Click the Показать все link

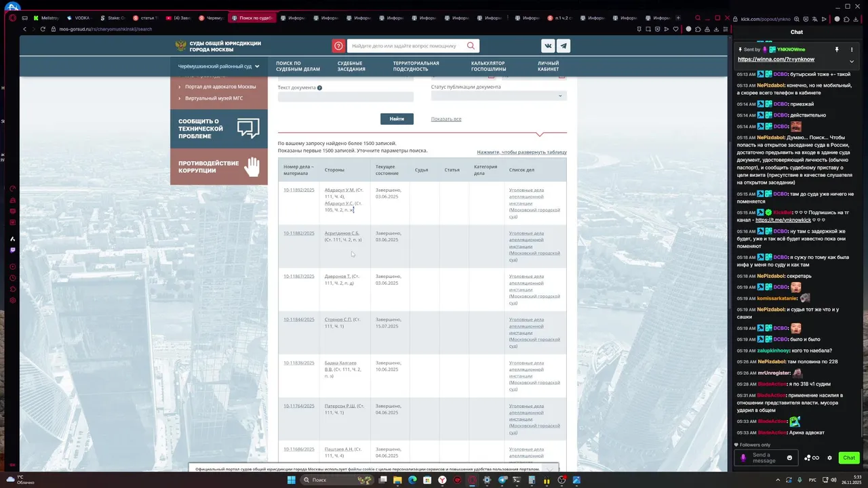(x=446, y=119)
